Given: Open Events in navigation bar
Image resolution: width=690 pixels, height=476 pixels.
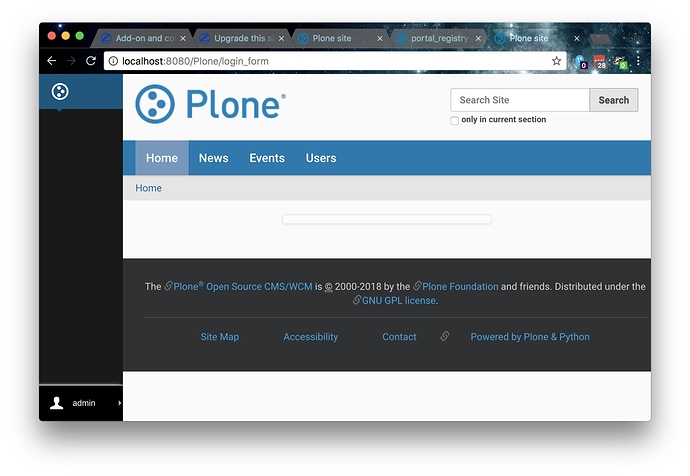Looking at the screenshot, I should click(267, 158).
